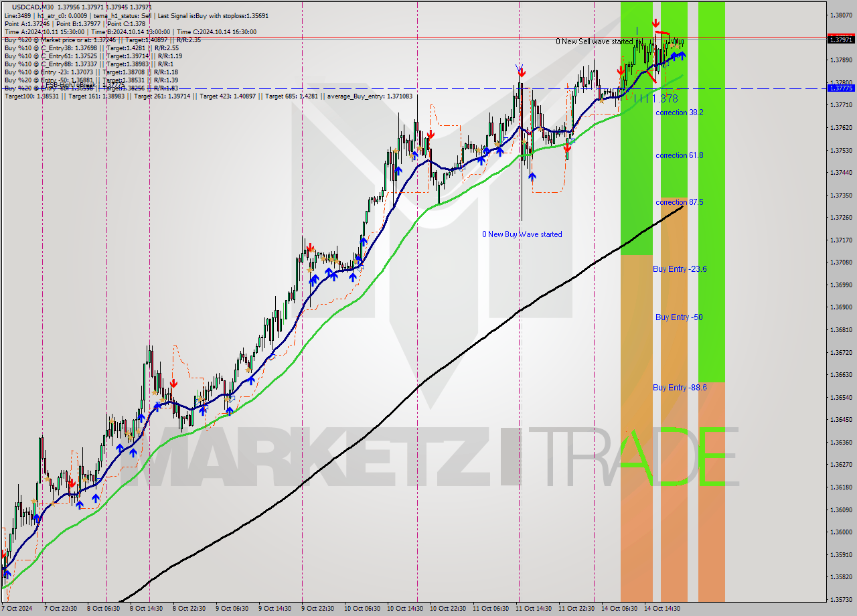The height and width of the screenshot is (616, 857).
Task: Click the 1.36270 price axis label
Action: click(841, 464)
